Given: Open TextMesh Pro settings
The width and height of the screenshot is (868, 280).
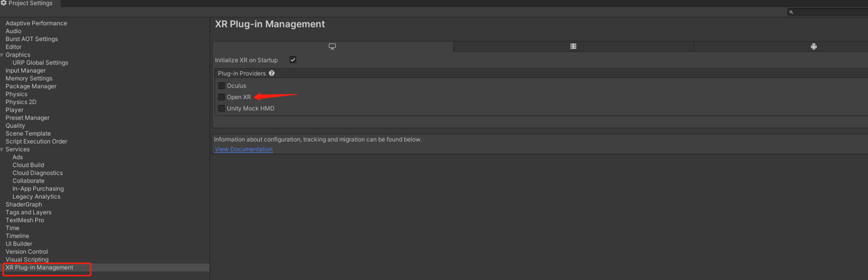Looking at the screenshot, I should click(25, 220).
